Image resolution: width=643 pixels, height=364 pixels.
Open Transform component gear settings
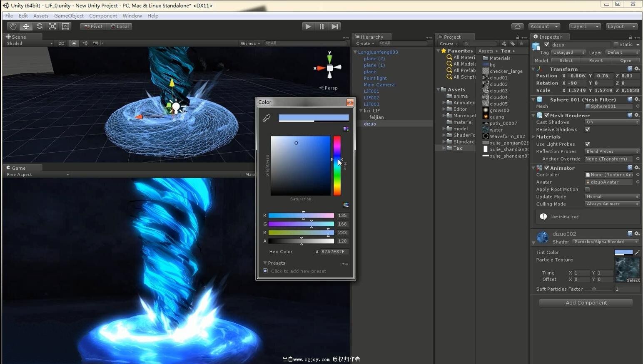point(637,69)
